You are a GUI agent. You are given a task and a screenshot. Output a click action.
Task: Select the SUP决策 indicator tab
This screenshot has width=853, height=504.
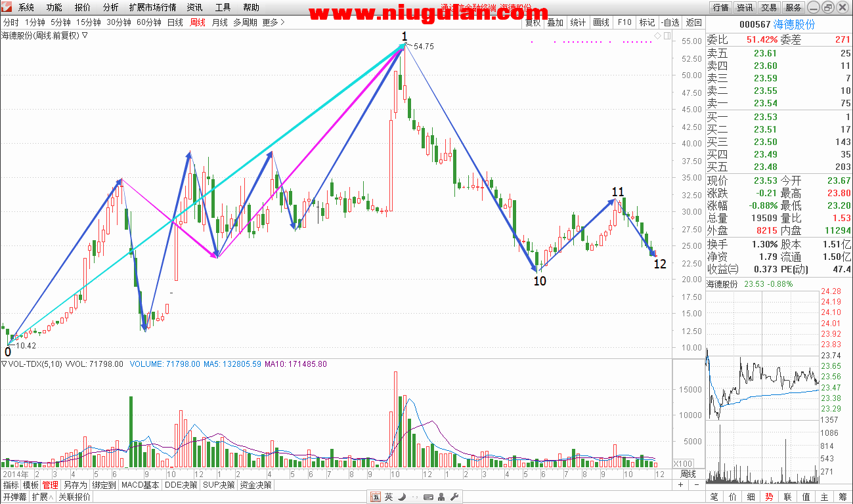point(219,486)
